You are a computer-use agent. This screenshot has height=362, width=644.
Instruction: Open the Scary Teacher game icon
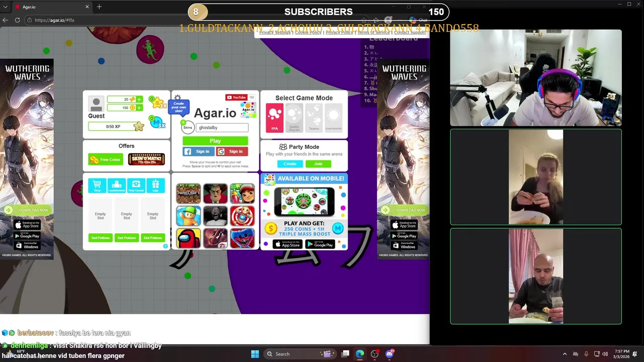click(x=215, y=194)
